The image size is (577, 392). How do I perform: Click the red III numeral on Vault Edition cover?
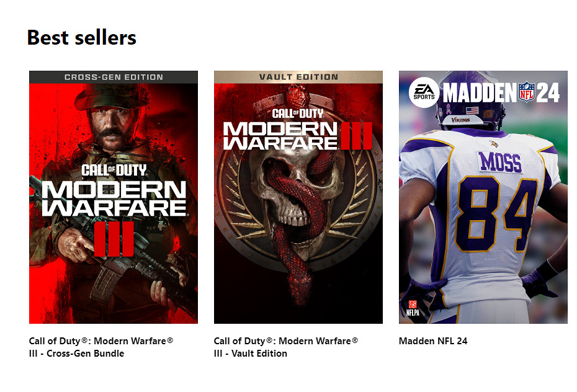click(357, 136)
